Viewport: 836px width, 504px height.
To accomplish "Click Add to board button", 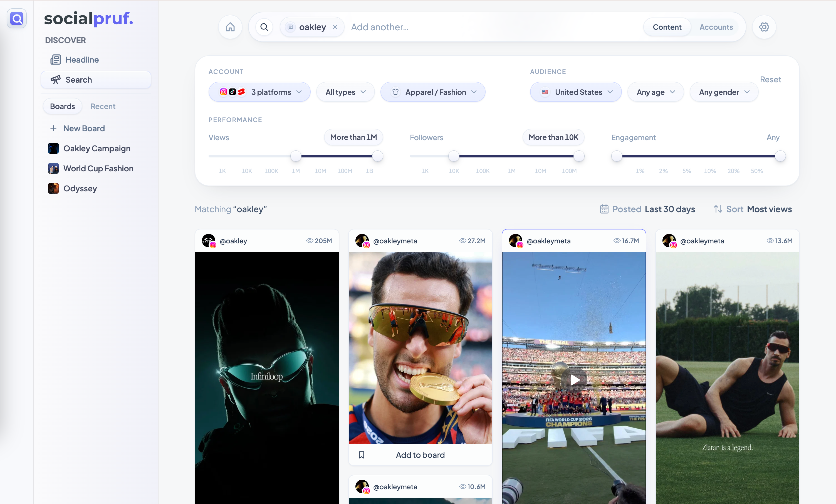I will [421, 455].
